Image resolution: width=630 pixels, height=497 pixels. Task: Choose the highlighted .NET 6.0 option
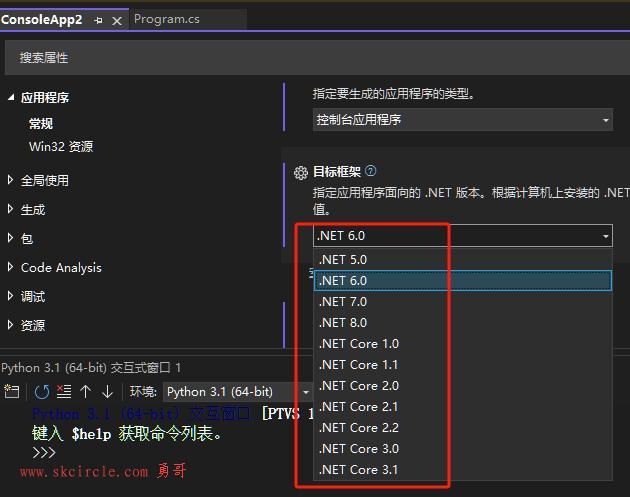pos(462,280)
